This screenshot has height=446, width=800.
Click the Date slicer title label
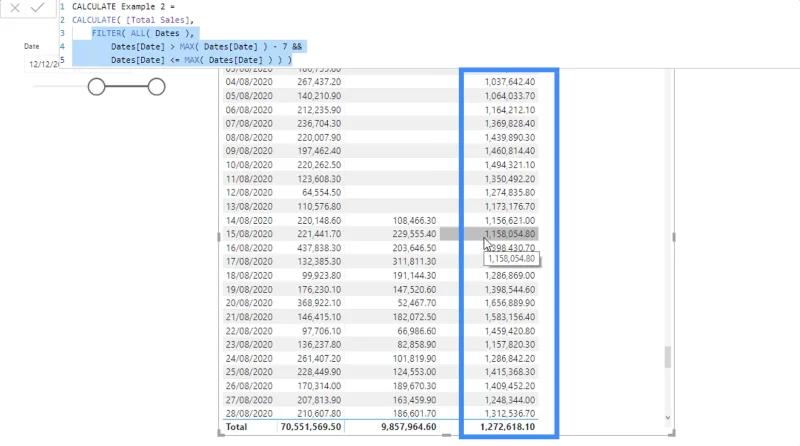[x=32, y=46]
